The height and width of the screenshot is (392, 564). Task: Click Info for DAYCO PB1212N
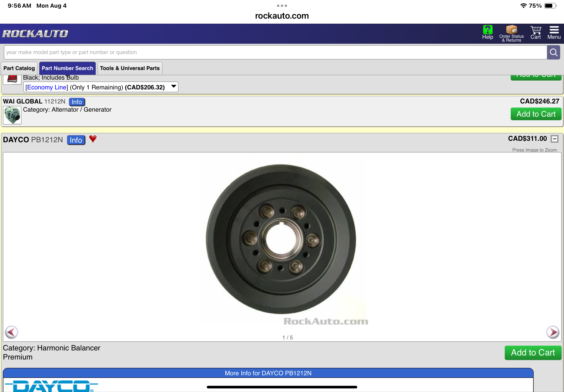[76, 140]
